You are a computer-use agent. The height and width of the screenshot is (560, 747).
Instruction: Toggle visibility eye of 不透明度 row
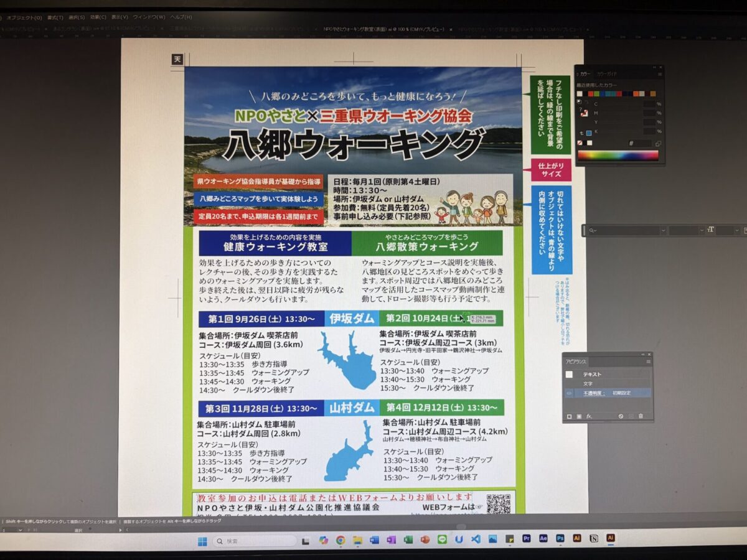coord(569,393)
